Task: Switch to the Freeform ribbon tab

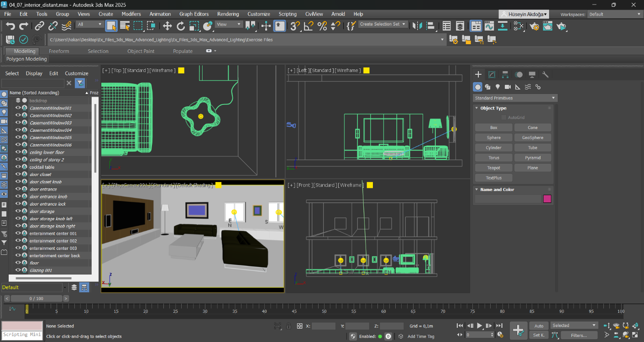Action: click(x=59, y=51)
